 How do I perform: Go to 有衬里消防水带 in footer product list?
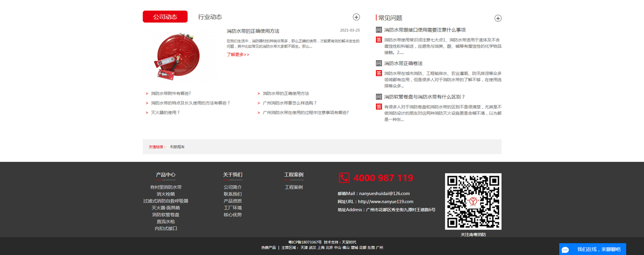(165, 187)
